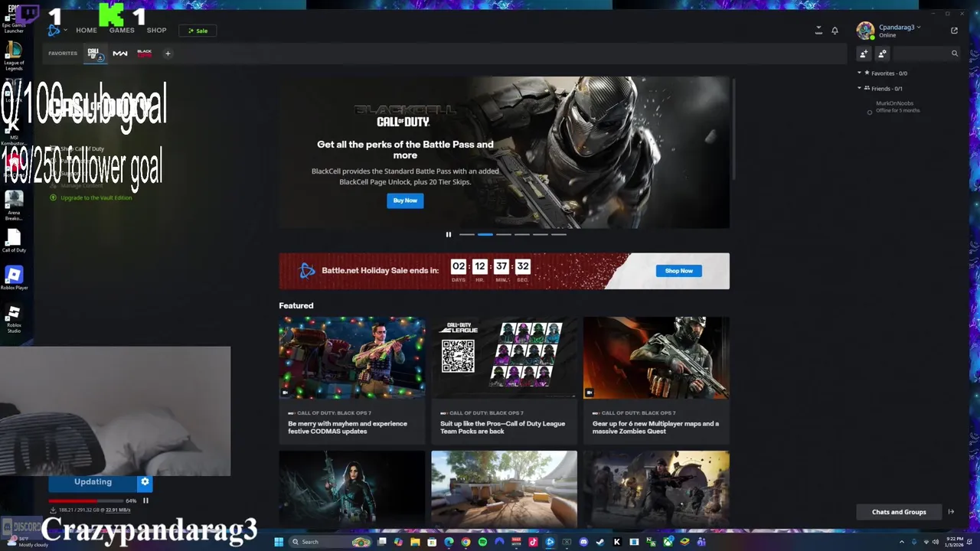Pop out the social panel window
This screenshot has width=980, height=551.
point(954,31)
